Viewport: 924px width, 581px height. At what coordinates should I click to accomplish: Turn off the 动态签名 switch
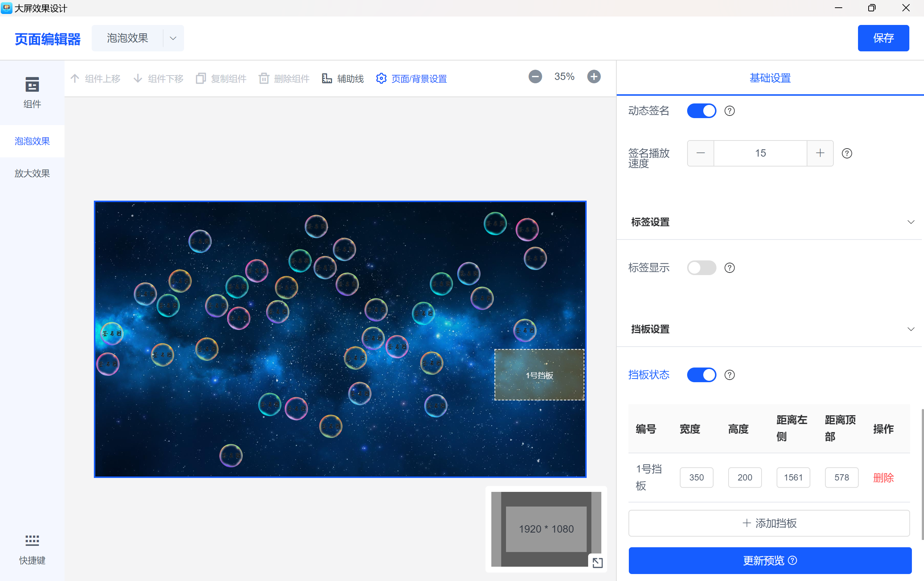[701, 111]
